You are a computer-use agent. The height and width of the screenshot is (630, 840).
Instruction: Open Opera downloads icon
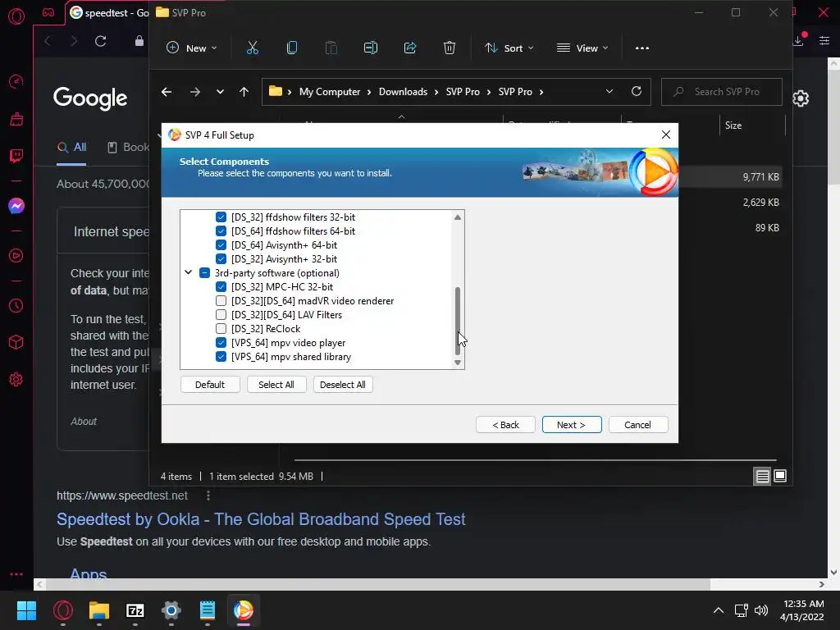798,40
